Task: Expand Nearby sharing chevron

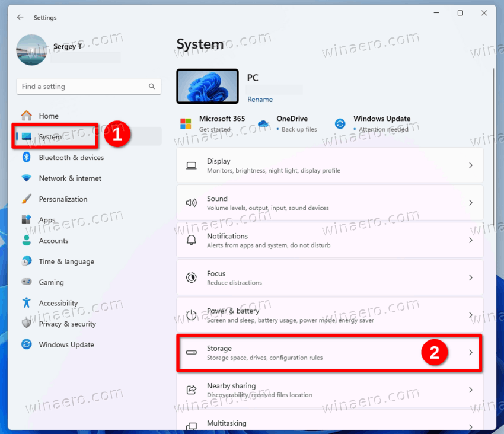Action: click(x=471, y=390)
